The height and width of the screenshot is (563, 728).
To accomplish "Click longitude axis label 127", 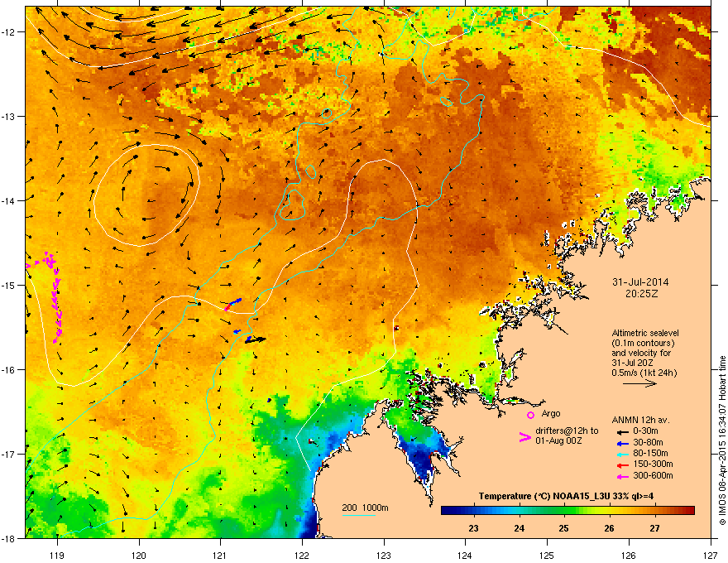I will [x=711, y=556].
